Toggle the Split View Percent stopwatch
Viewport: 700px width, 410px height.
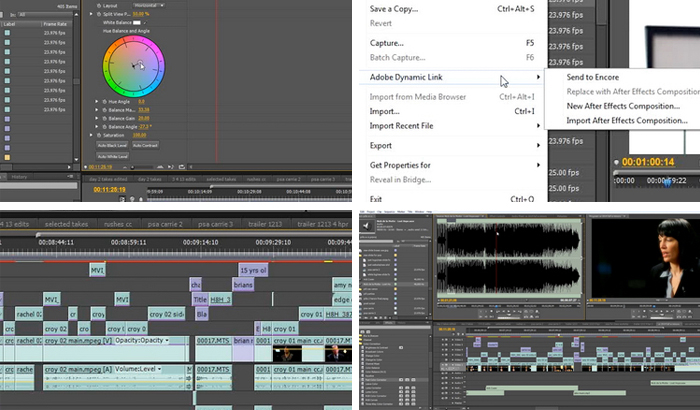(99, 14)
